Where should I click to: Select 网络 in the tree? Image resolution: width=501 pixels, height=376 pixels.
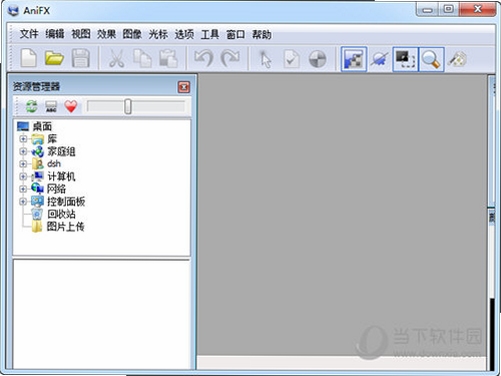pos(56,189)
